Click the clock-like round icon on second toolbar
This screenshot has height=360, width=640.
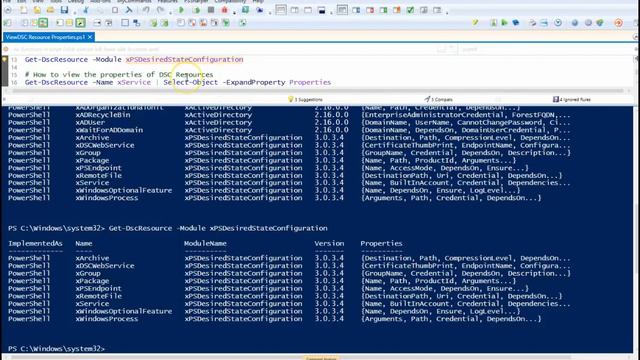(x=558, y=22)
